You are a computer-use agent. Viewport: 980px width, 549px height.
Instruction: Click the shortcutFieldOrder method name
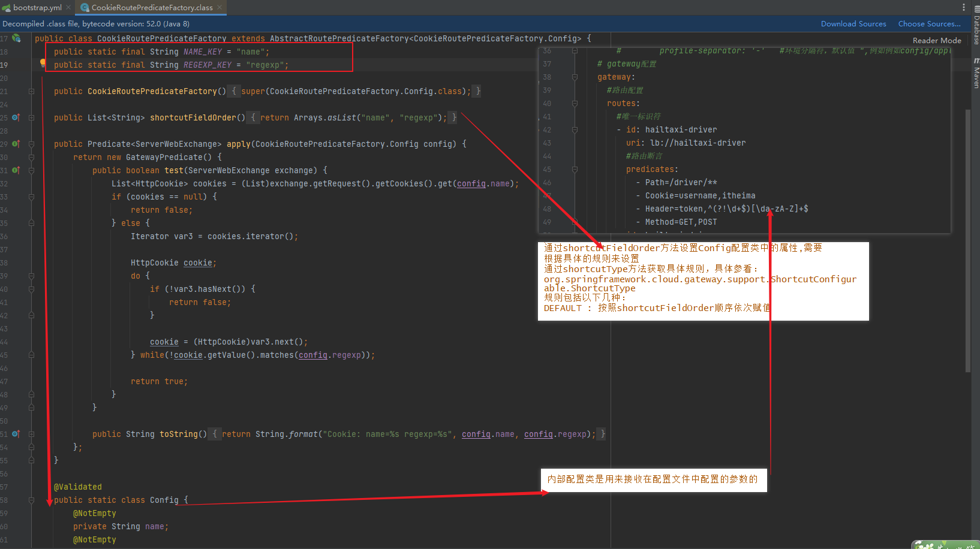(193, 117)
